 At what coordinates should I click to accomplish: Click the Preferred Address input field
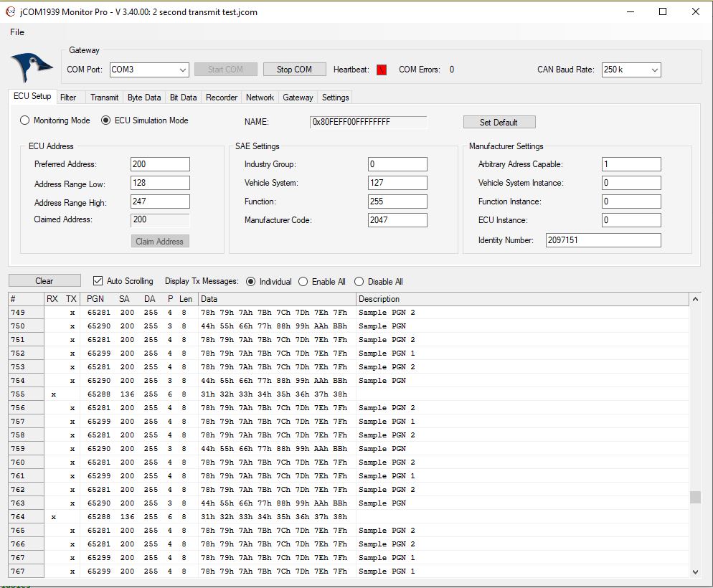(x=160, y=164)
